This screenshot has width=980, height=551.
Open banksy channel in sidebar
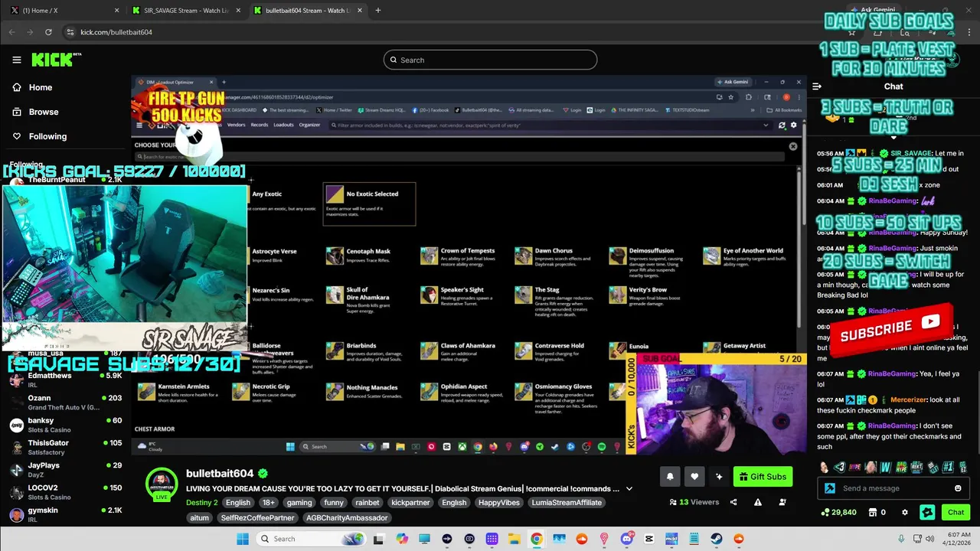pos(64,425)
